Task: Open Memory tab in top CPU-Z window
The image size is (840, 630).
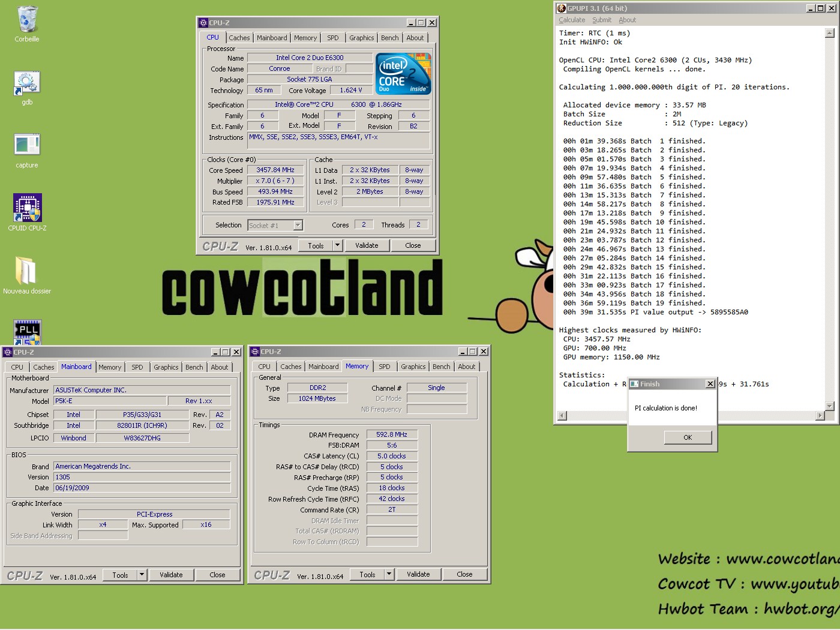Action: click(305, 38)
